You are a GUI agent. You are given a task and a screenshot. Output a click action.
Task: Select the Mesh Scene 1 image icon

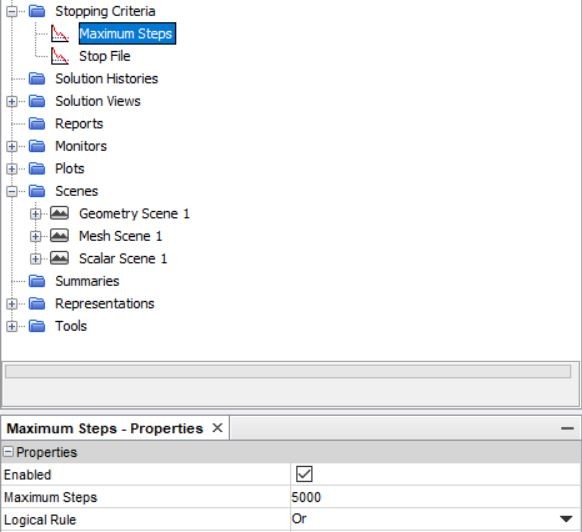click(x=59, y=236)
